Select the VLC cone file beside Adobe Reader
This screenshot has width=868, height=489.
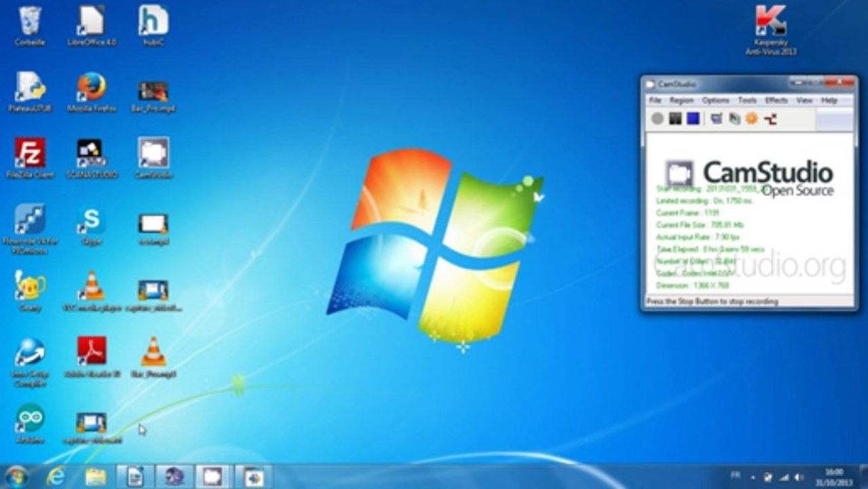[x=153, y=357]
